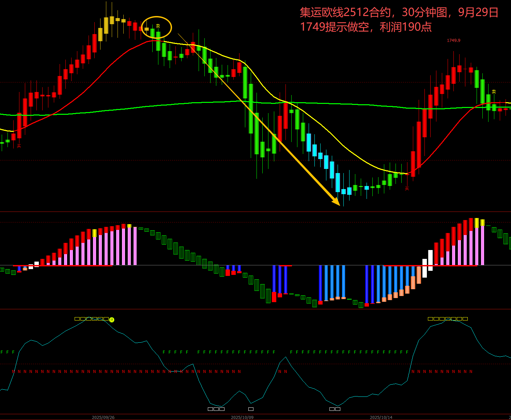
Task: Click the lowest cyan candlestick at arrow end
Action: tap(343, 191)
